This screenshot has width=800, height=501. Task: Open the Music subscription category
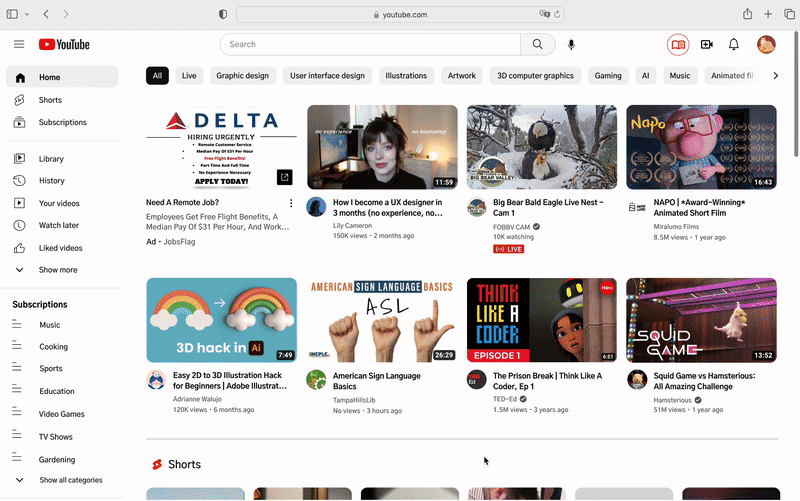tap(49, 325)
